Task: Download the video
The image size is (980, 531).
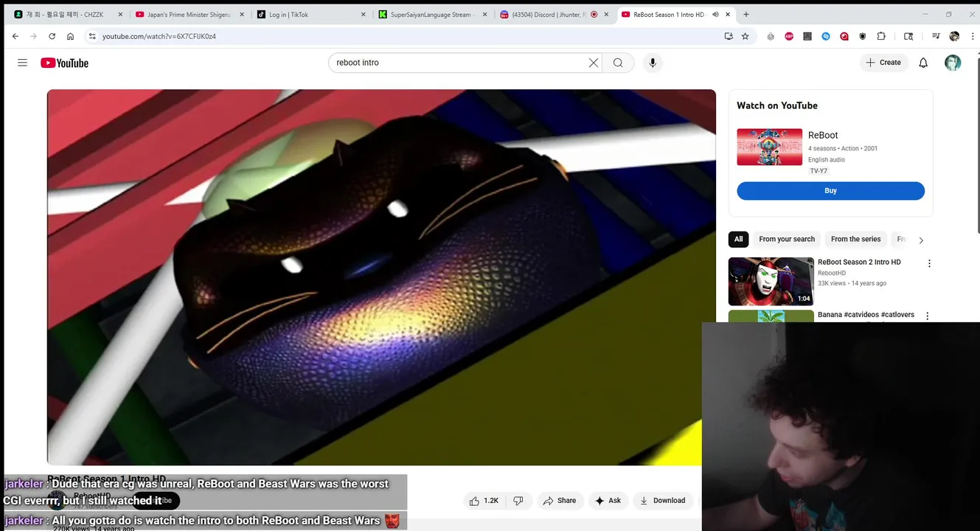Action: [662, 501]
